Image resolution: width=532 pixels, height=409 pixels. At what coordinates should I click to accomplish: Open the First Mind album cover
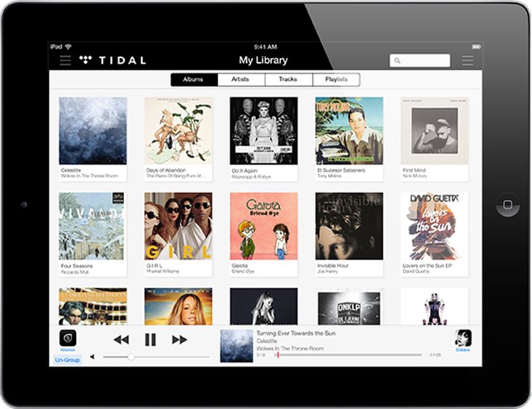[434, 131]
